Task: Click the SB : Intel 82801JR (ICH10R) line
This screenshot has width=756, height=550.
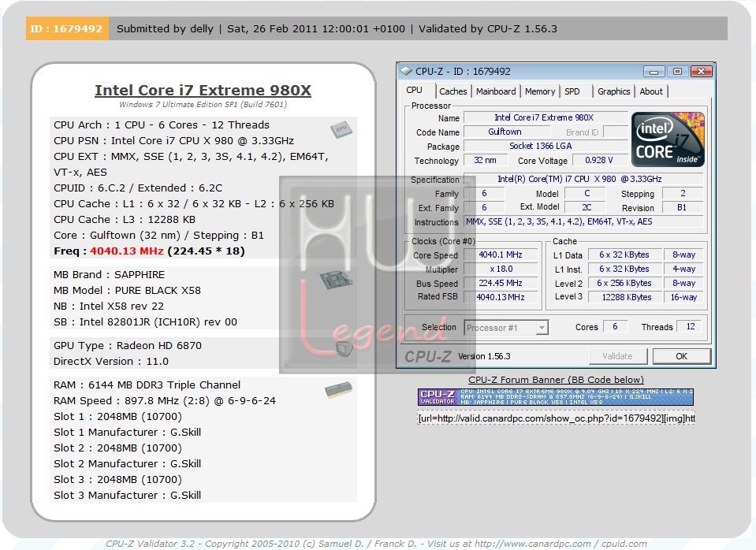Action: 145,322
